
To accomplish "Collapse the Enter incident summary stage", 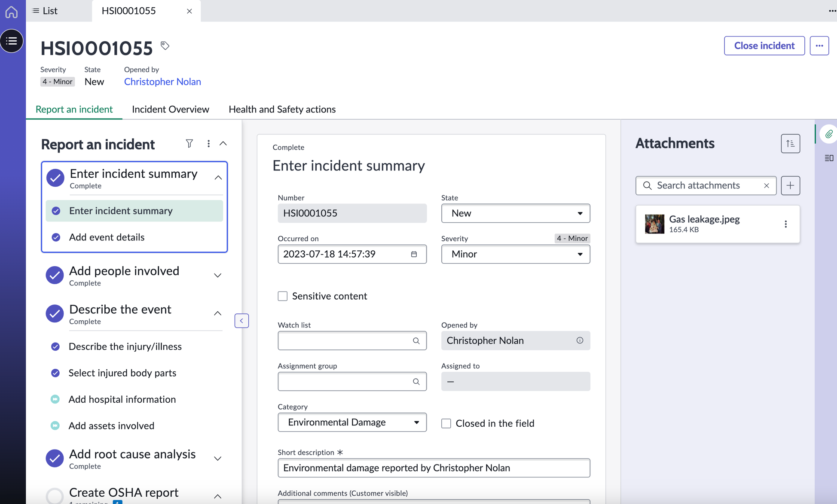I will coord(218,178).
